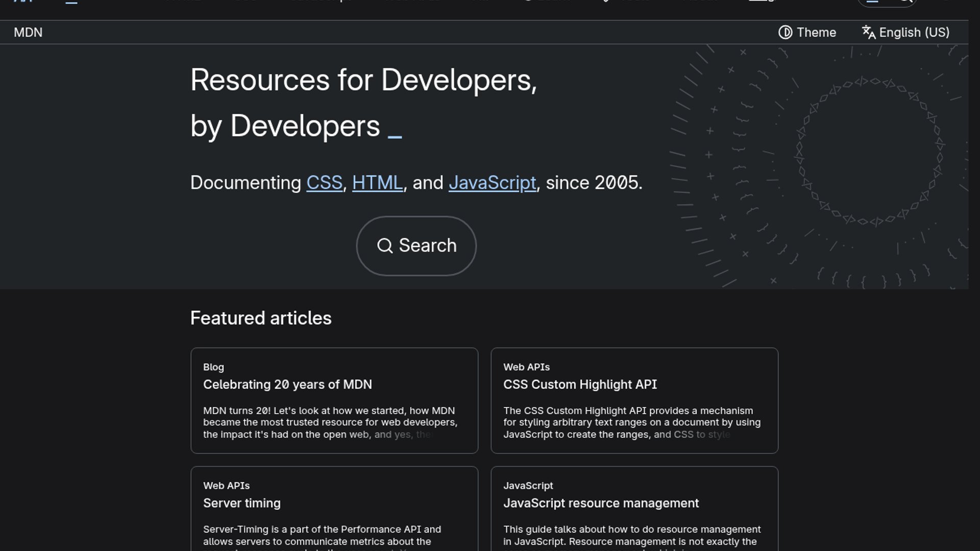Open 'Celebrating 20 years of MDN' article
The height and width of the screenshot is (551, 980).
click(x=287, y=385)
